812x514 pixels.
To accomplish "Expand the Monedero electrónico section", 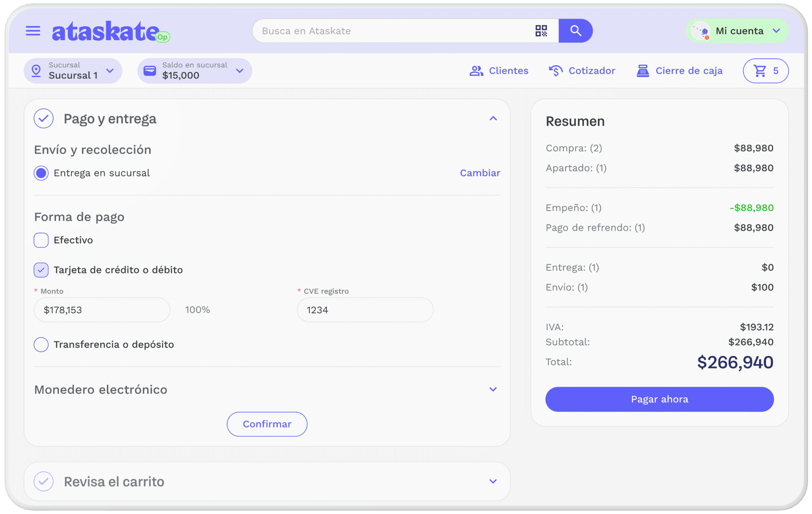I will [493, 389].
